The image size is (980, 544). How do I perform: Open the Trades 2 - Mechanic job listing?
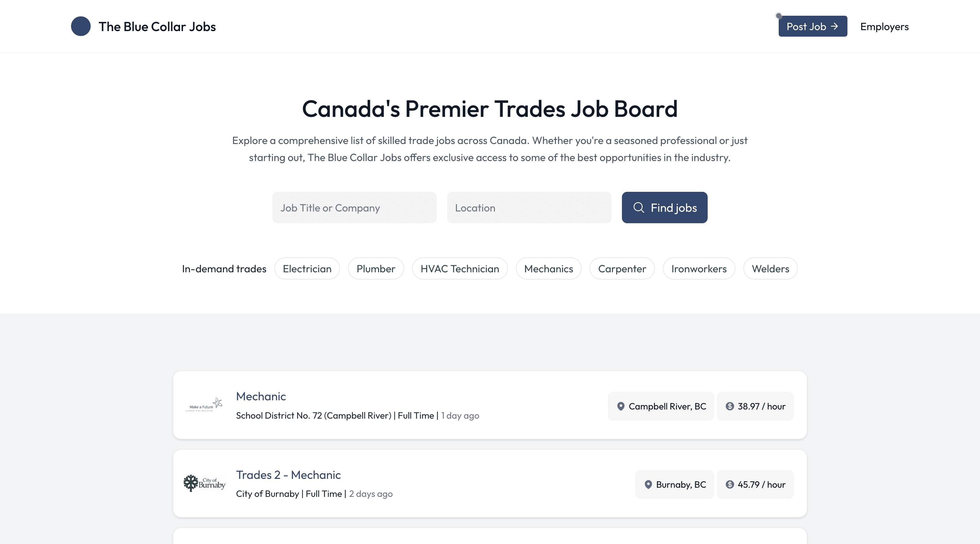tap(288, 475)
